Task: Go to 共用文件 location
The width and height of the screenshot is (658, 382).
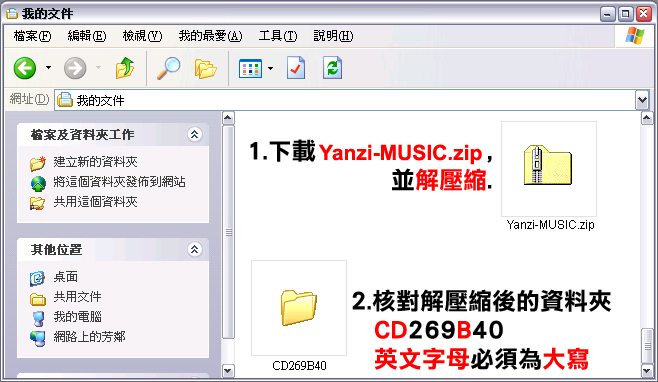Action: click(78, 297)
